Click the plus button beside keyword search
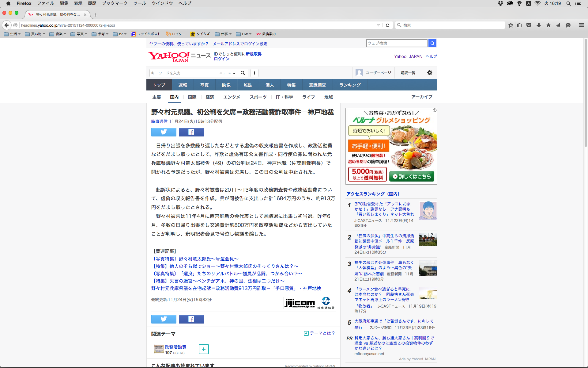 tap(254, 73)
